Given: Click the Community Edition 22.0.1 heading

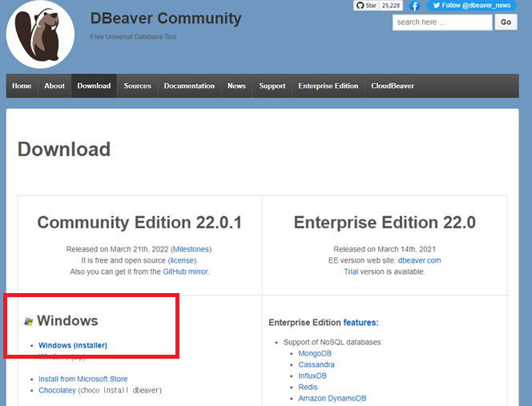Looking at the screenshot, I should (x=139, y=223).
